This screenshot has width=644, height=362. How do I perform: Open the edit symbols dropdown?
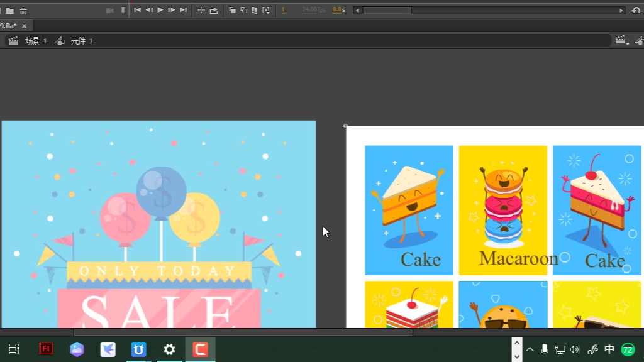pos(639,41)
